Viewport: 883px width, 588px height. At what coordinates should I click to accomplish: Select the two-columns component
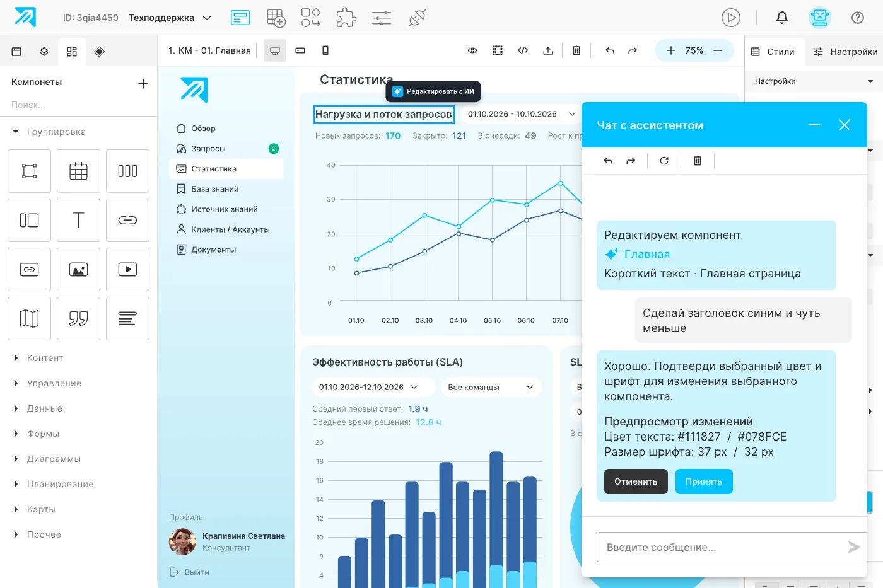point(29,220)
